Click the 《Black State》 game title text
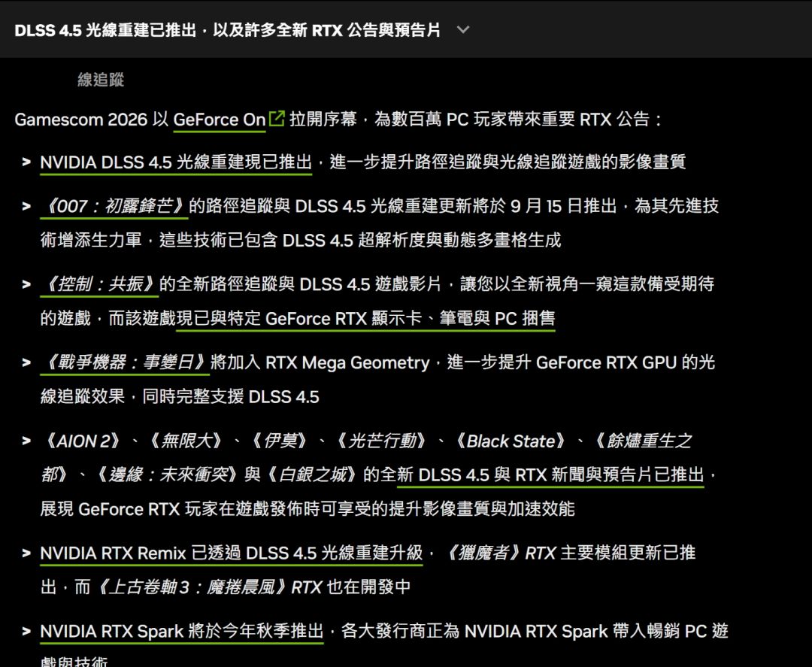This screenshot has width=812, height=667. tap(511, 441)
